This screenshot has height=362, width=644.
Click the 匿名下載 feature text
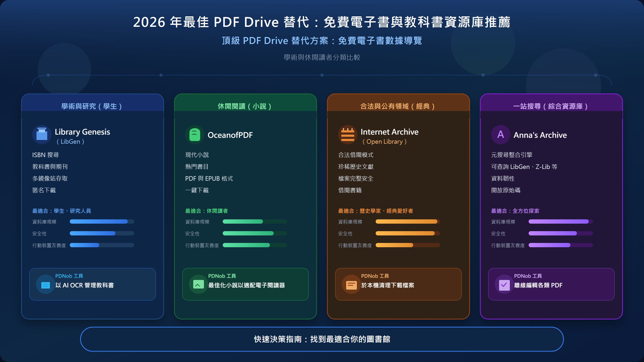44,190
